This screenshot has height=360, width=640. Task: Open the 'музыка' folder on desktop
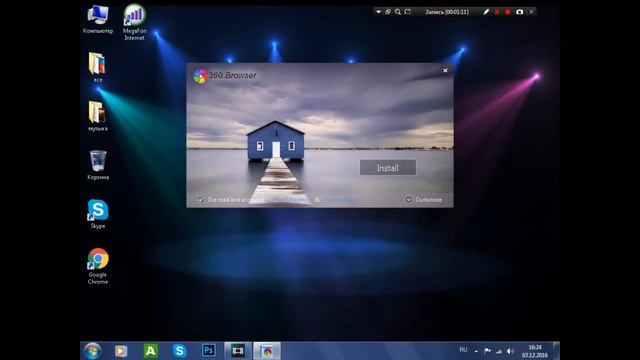pos(98,116)
